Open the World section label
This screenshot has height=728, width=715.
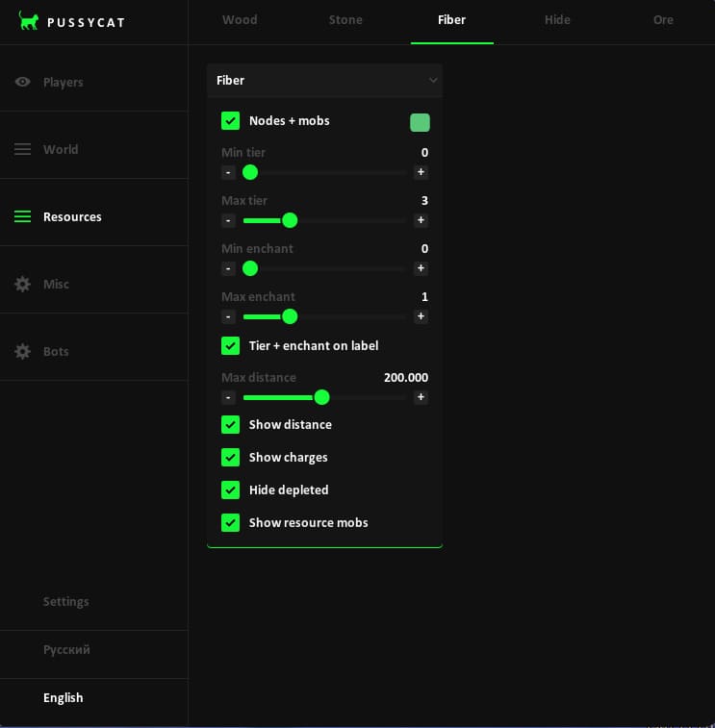tap(61, 149)
